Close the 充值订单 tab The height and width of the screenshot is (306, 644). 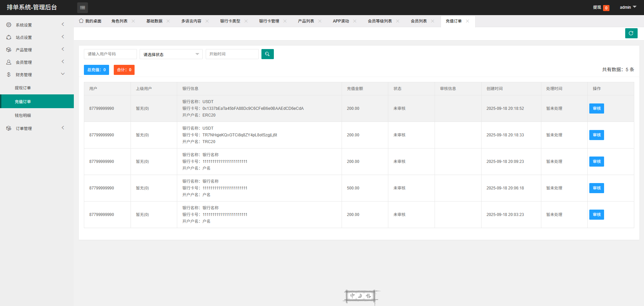(x=467, y=21)
